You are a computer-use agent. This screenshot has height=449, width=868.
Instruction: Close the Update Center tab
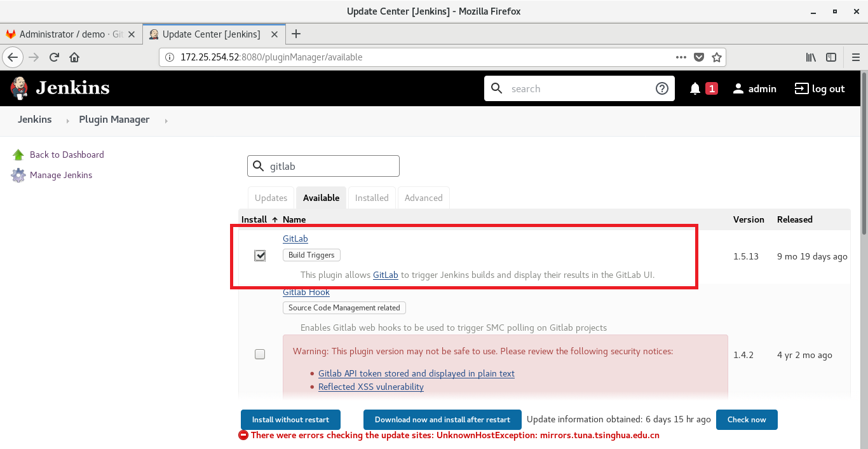click(x=273, y=34)
